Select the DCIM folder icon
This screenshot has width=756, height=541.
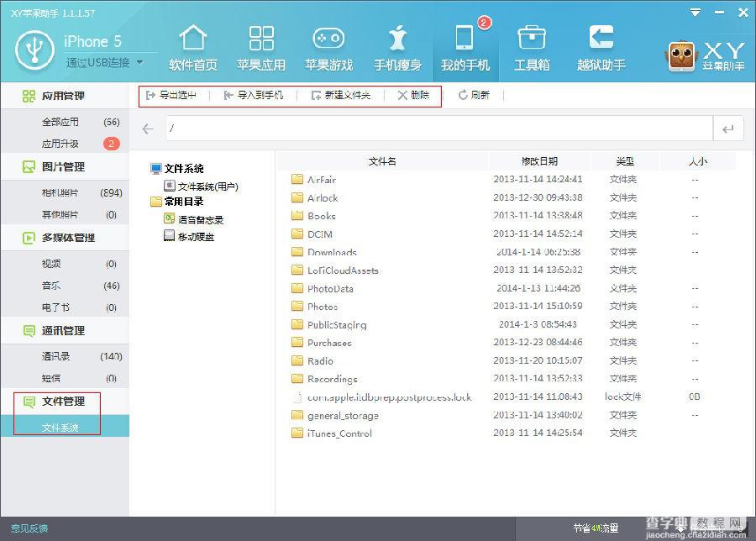pos(297,234)
